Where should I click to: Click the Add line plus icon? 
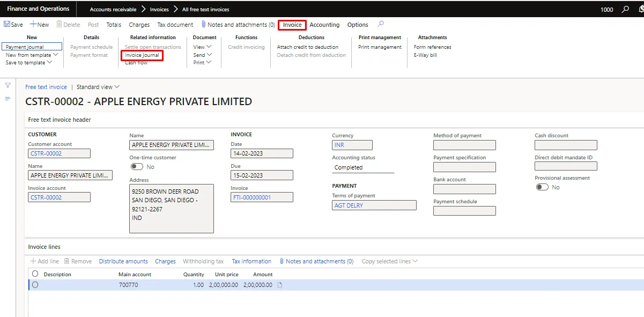[33, 261]
